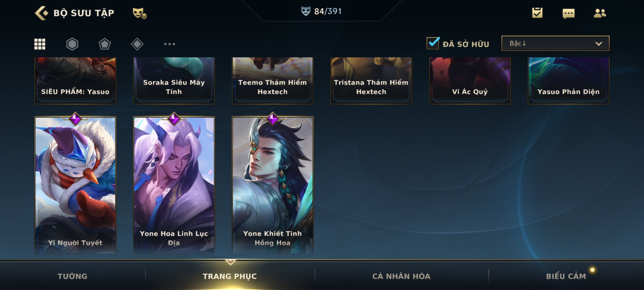Screen dimensions: 644x290
Task: Open the Yone Hoa Linh Lục Địa skin
Action: 174,185
